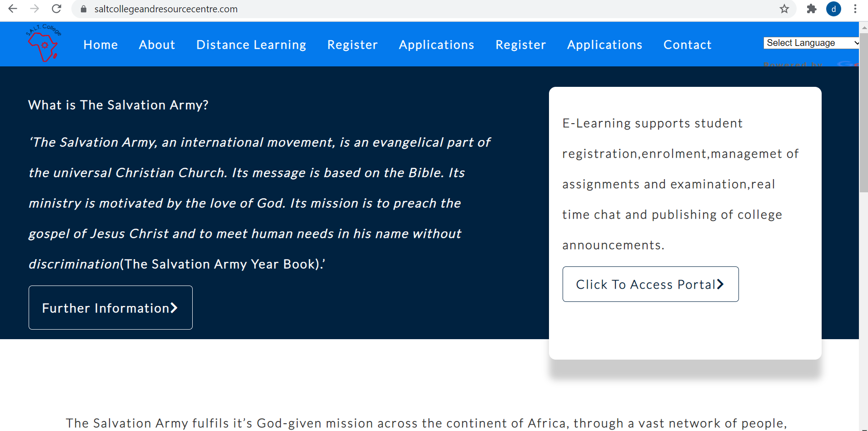Click the Click To Access Portal button
The width and height of the screenshot is (868, 431).
(x=650, y=284)
